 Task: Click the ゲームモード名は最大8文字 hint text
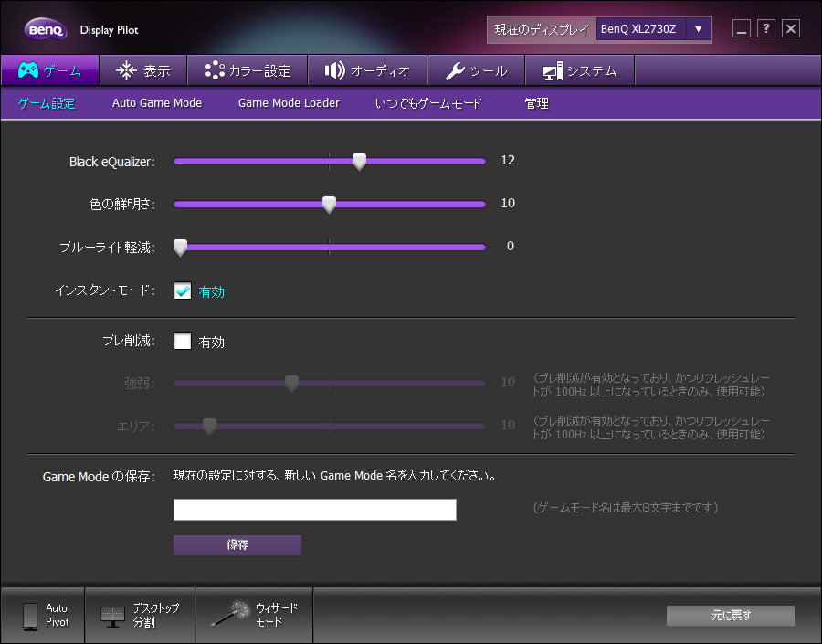point(626,508)
